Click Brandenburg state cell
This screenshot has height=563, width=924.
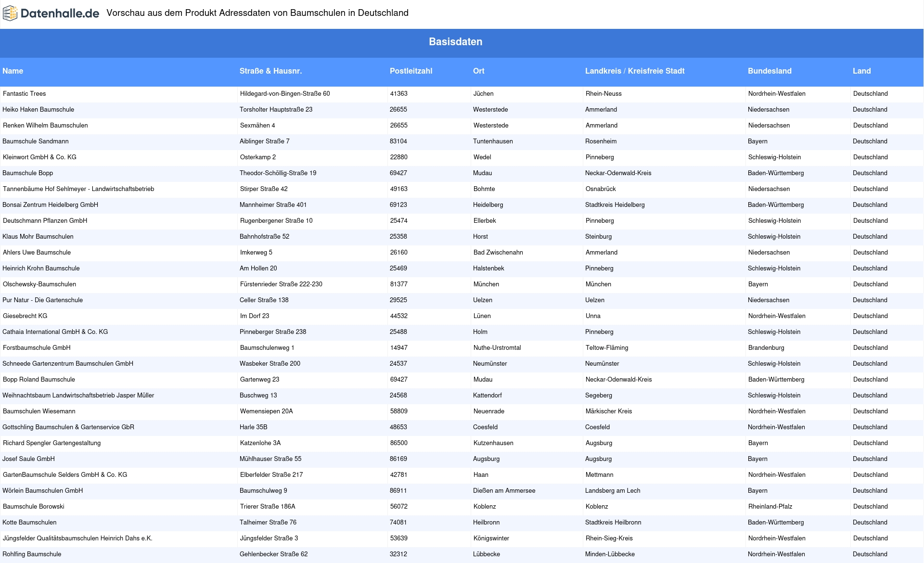point(766,348)
